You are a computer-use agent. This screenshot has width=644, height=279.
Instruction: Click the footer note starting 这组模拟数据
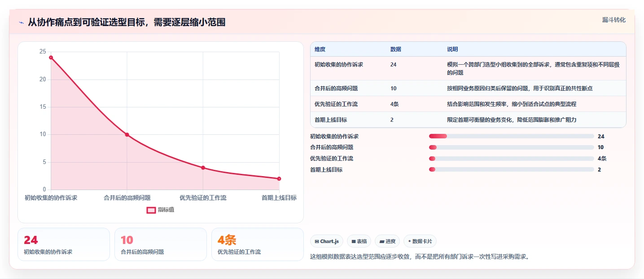pos(420,257)
